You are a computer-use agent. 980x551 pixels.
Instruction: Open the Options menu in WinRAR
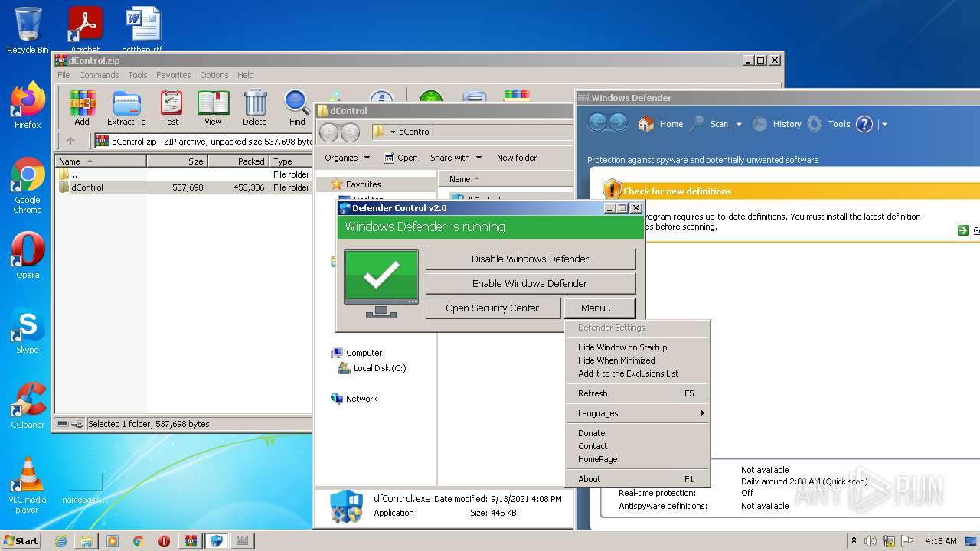click(214, 75)
